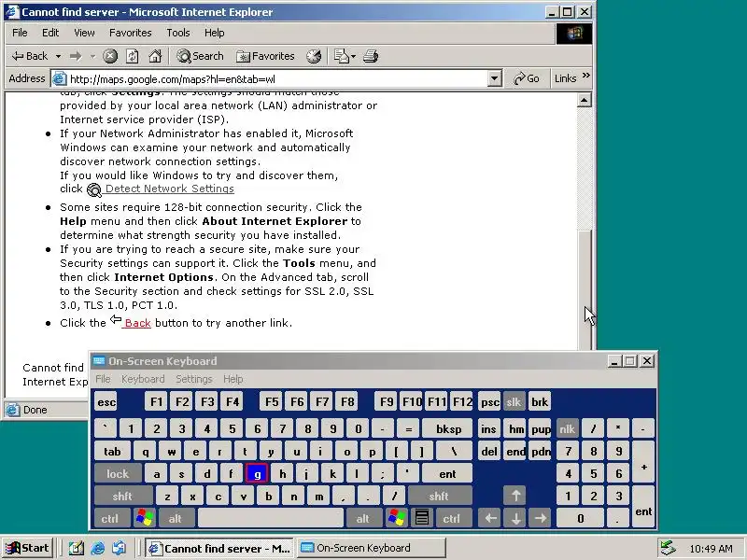Viewport: 747px width, 560px height.
Task: Toggle the left shft key on keyboard
Action: coord(122,496)
